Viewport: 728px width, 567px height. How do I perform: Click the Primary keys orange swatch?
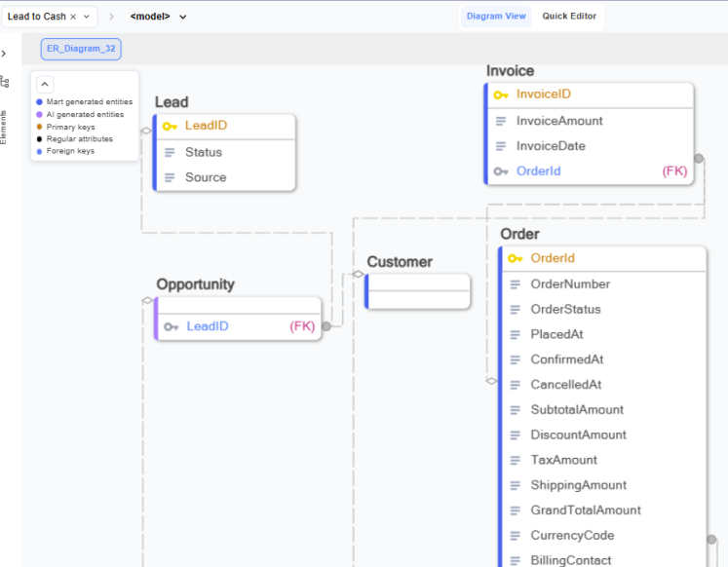pyautogui.click(x=39, y=127)
